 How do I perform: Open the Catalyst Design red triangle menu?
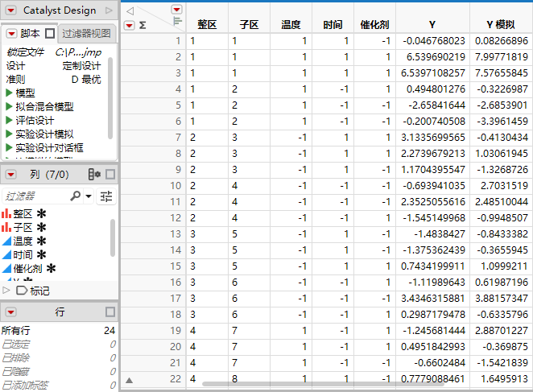point(11,10)
